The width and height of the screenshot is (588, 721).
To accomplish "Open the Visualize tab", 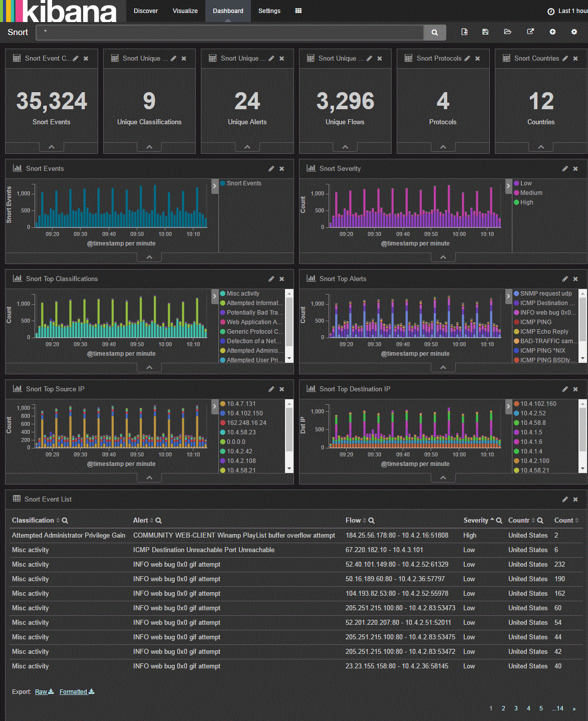I will 185,11.
